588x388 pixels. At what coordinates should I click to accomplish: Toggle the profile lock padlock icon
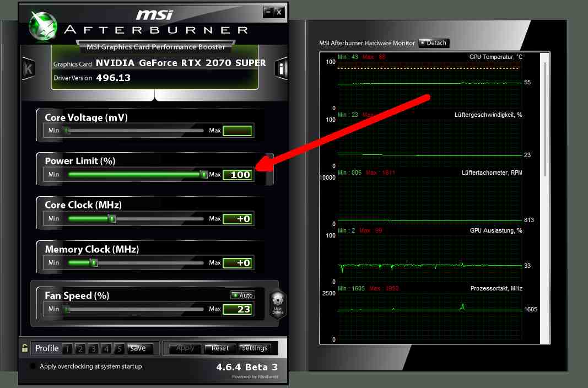[25, 348]
